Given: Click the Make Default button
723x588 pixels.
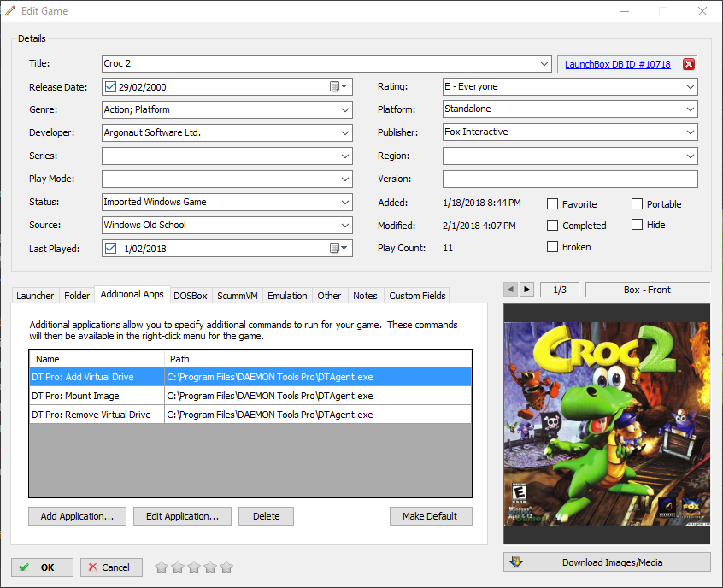Looking at the screenshot, I should 430,516.
